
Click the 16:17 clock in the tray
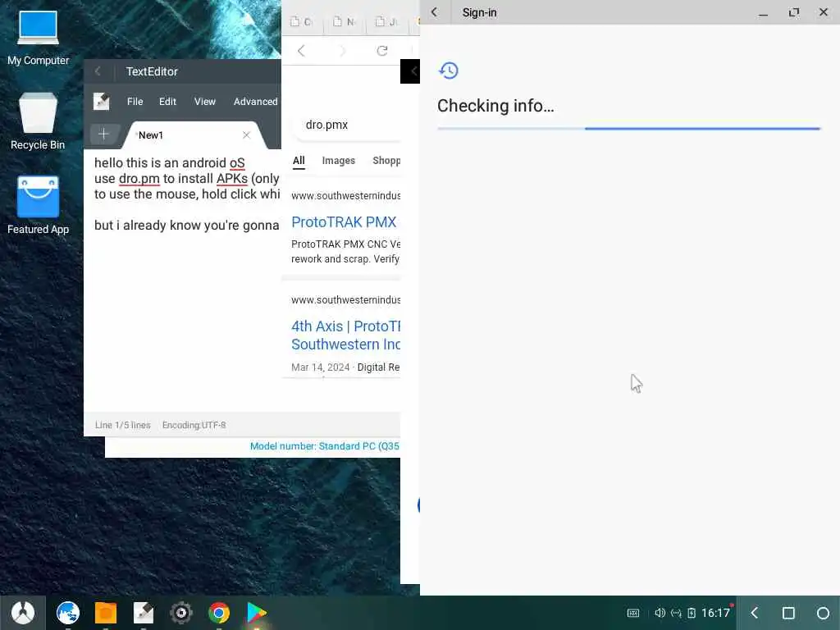(715, 613)
